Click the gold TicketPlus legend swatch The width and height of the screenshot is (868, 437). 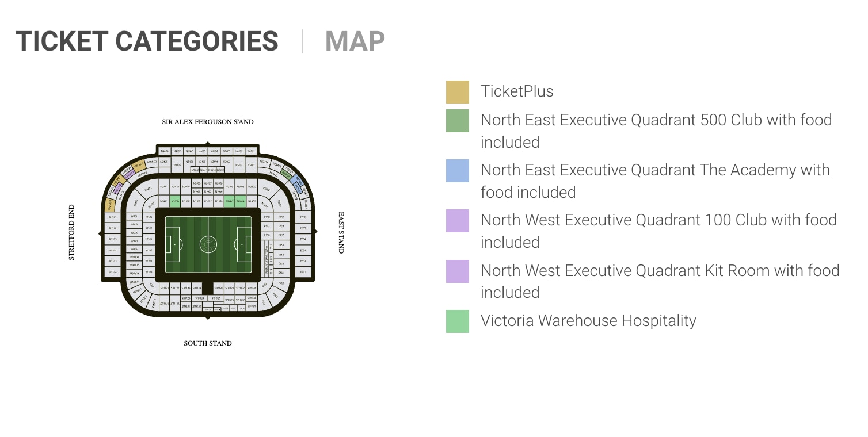(457, 92)
